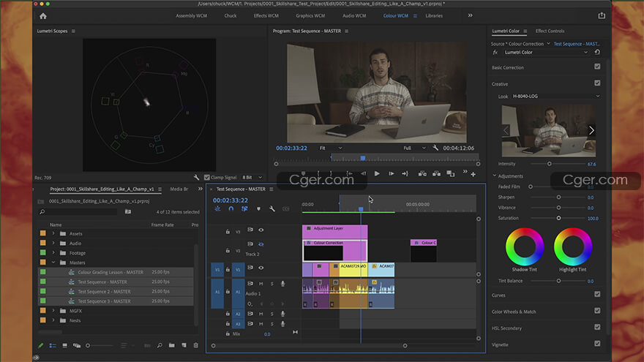The height and width of the screenshot is (362, 644).
Task: Click the Button Editor plus icon
Action: coord(473,175)
